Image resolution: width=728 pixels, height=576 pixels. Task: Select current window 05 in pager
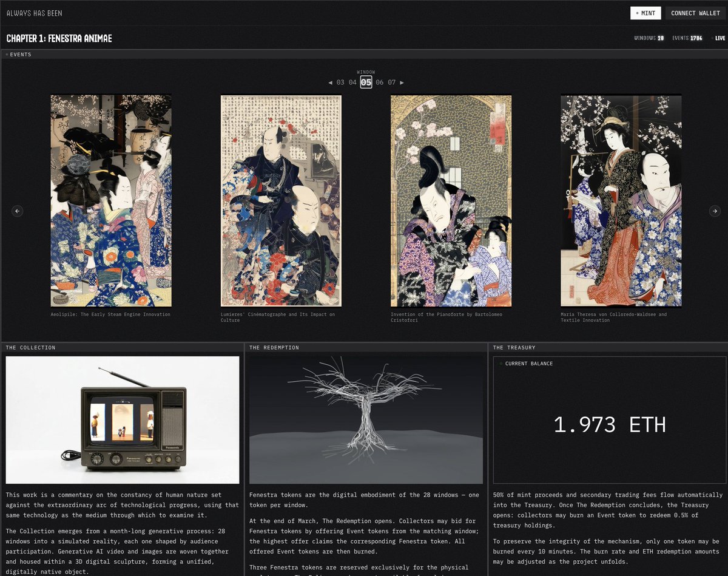[366, 83]
